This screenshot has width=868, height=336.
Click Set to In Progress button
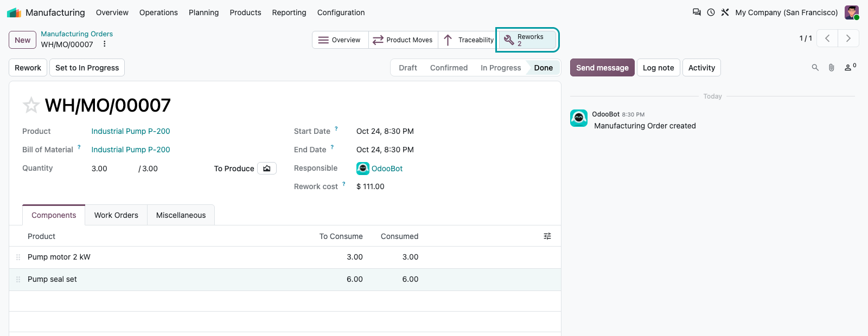(87, 68)
